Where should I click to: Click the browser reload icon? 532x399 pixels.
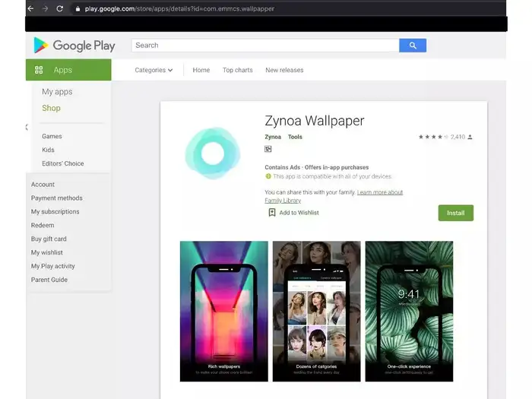click(61, 8)
